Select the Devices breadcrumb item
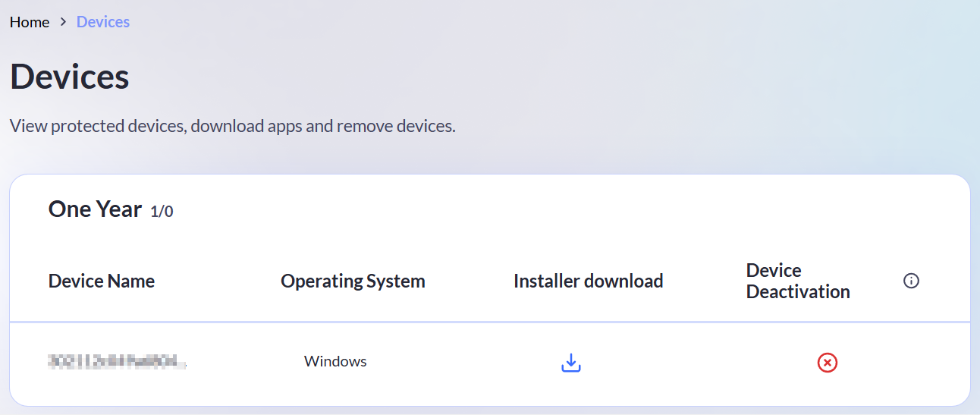980x415 pixels. tap(103, 23)
